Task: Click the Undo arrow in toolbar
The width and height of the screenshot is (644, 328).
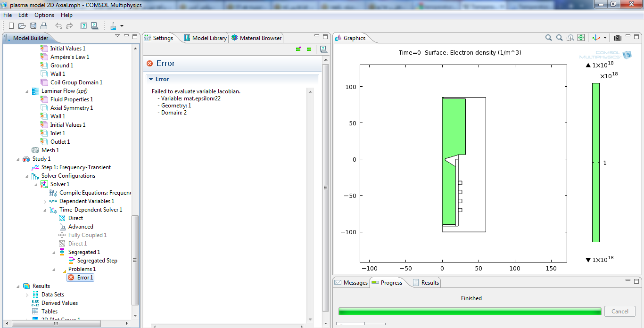Action: click(58, 26)
